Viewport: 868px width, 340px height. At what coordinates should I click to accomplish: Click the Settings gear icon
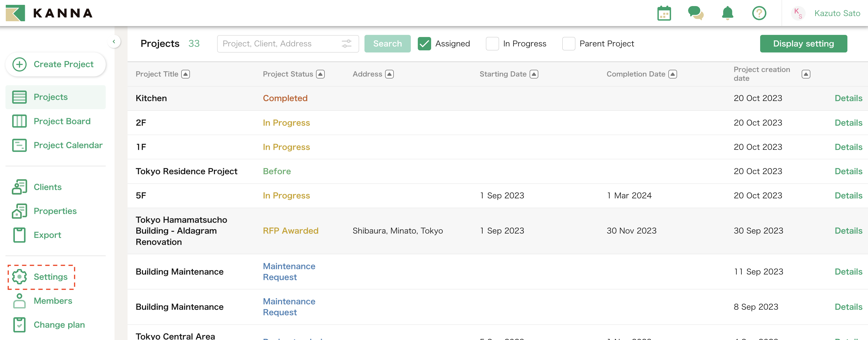[x=19, y=277]
